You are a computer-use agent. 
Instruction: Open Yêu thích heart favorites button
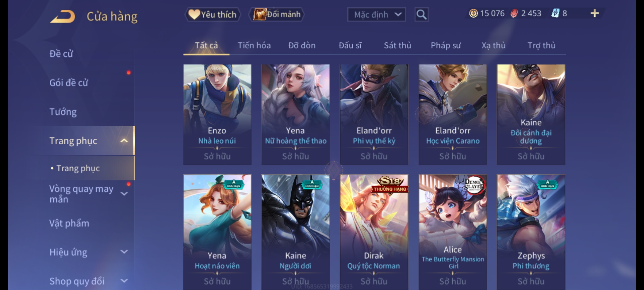pyautogui.click(x=213, y=15)
